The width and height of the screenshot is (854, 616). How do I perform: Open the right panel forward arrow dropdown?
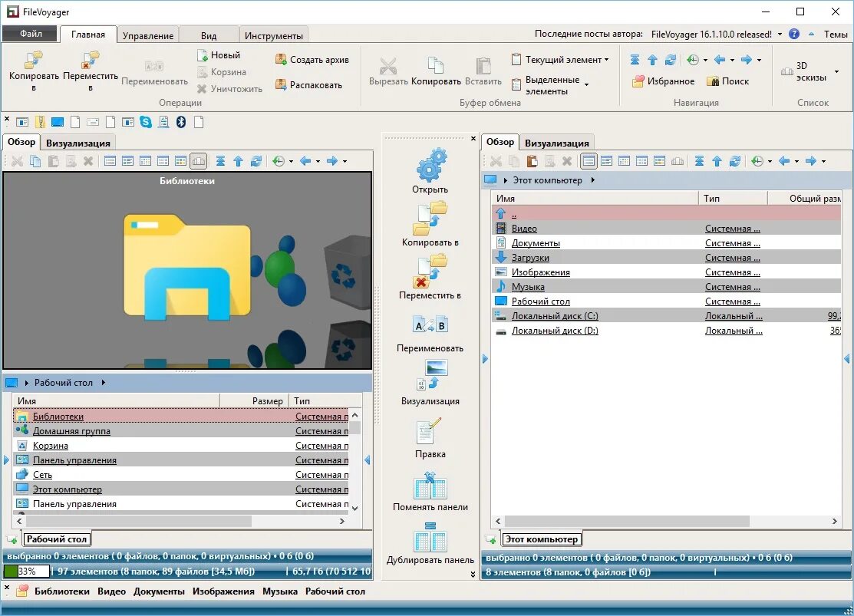click(823, 161)
